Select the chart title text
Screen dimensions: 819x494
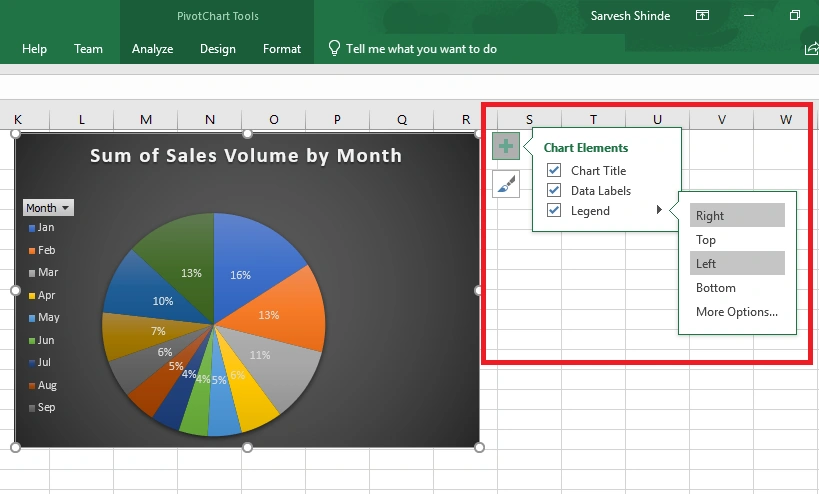pos(246,156)
